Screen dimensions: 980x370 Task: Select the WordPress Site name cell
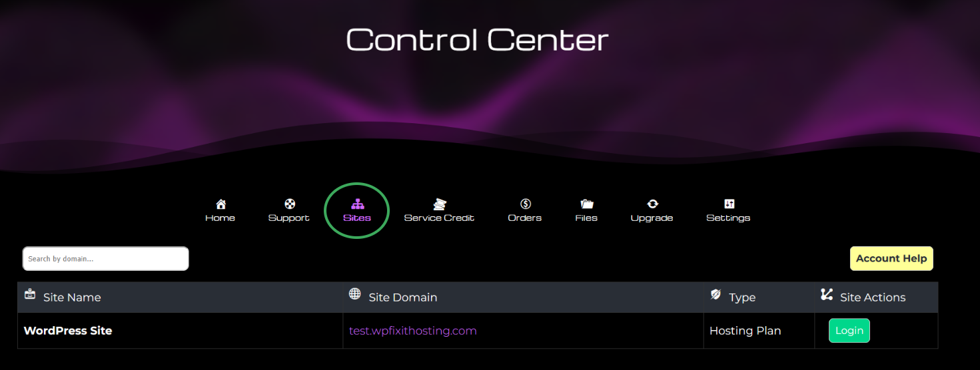point(68,331)
